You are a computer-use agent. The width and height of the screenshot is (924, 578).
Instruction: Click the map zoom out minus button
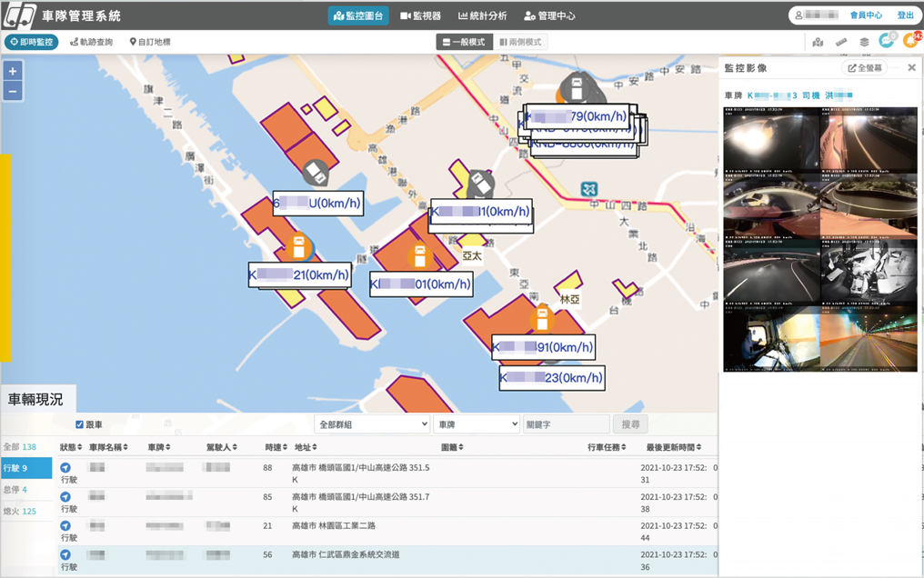click(x=13, y=91)
